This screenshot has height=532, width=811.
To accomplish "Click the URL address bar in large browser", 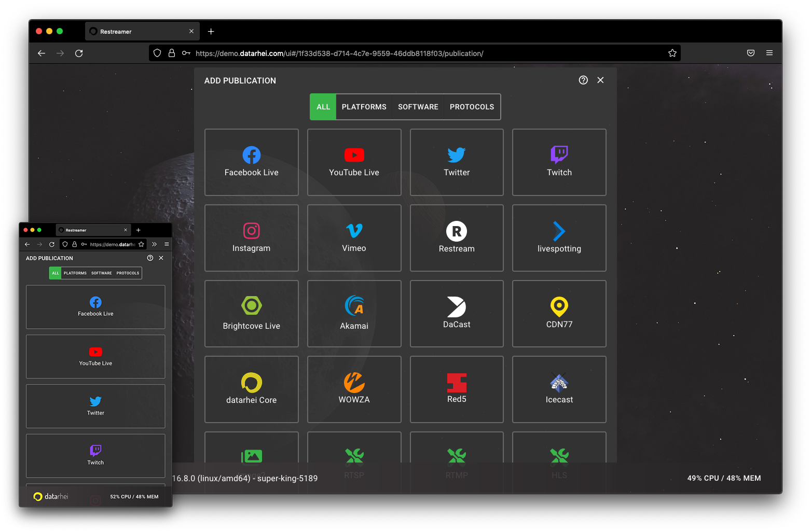I will coord(415,53).
